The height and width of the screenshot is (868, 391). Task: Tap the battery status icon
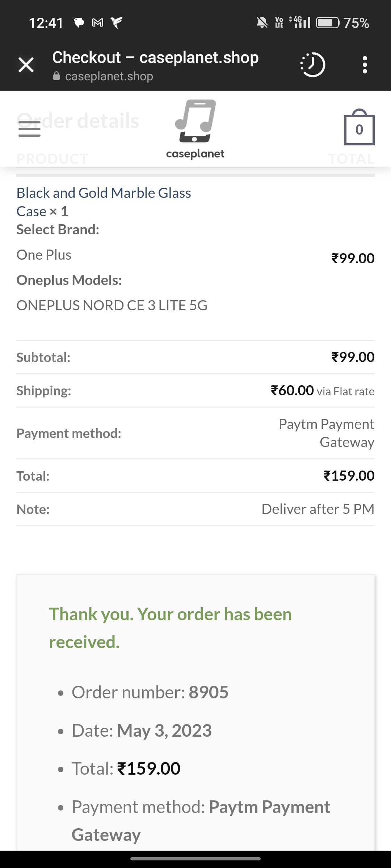coord(328,23)
